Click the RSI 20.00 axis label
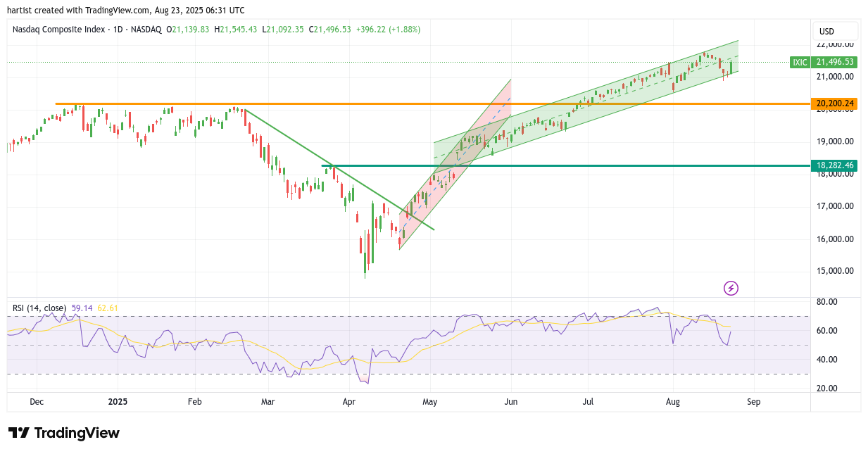 tap(827, 389)
